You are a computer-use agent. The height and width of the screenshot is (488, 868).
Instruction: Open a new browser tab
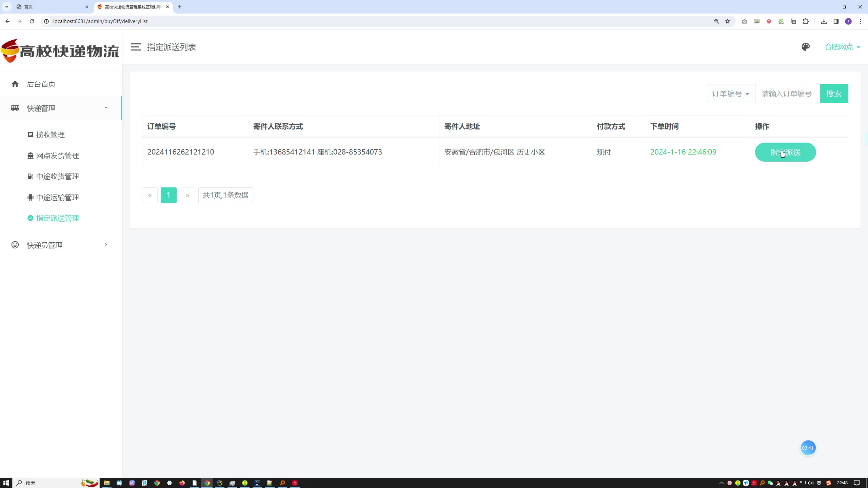[x=180, y=7]
